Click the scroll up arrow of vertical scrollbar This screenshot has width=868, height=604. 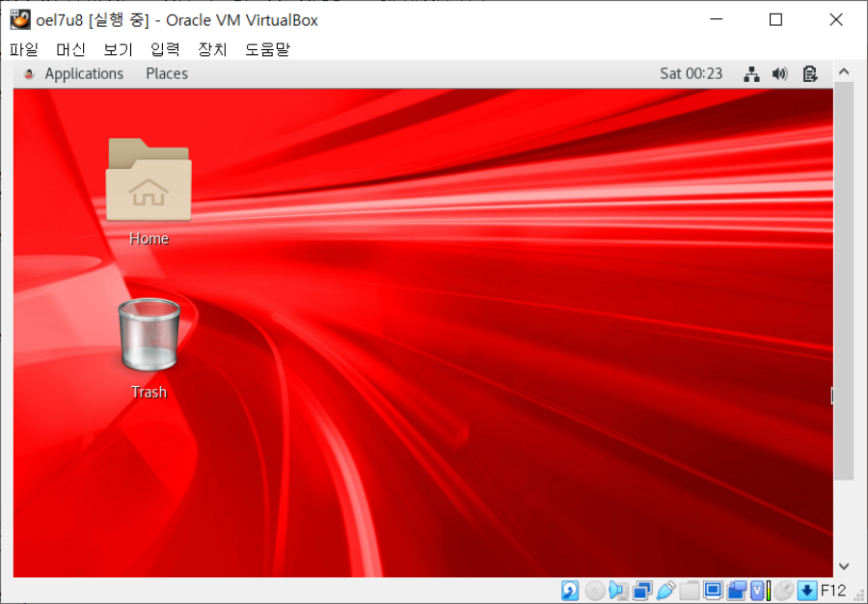[x=844, y=71]
